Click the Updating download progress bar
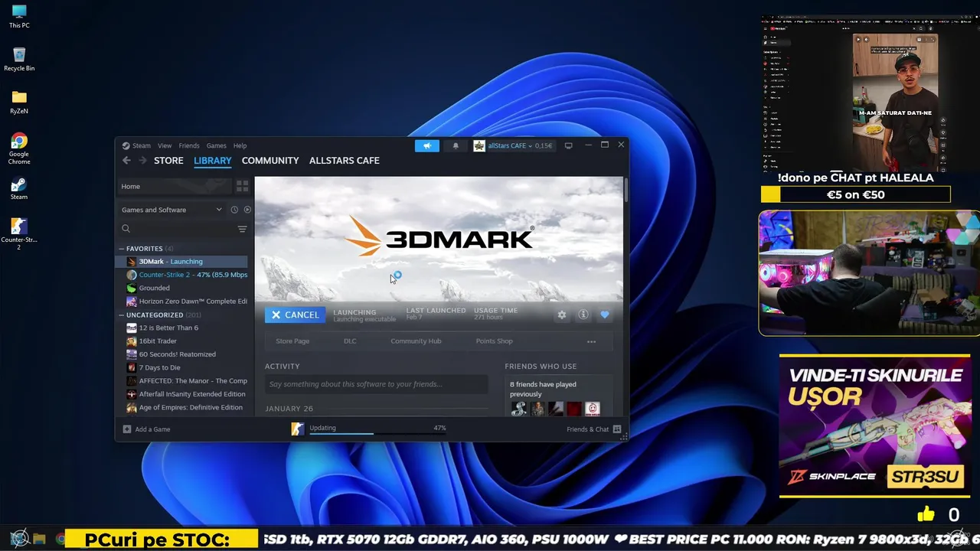Image resolution: width=980 pixels, height=551 pixels. pos(377,433)
